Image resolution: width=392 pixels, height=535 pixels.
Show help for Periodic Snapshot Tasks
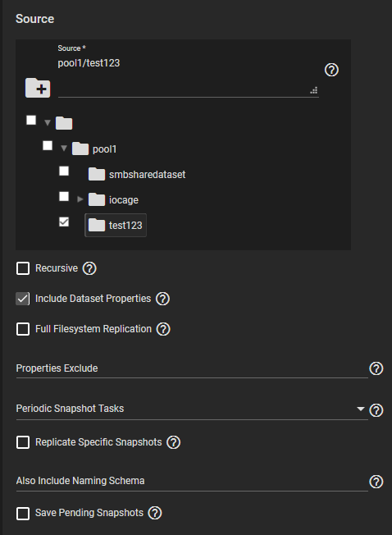[x=376, y=410]
